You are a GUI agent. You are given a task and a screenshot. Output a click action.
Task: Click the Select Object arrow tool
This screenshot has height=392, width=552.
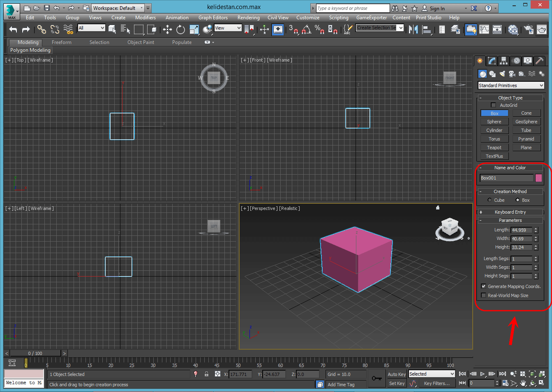pyautogui.click(x=112, y=29)
